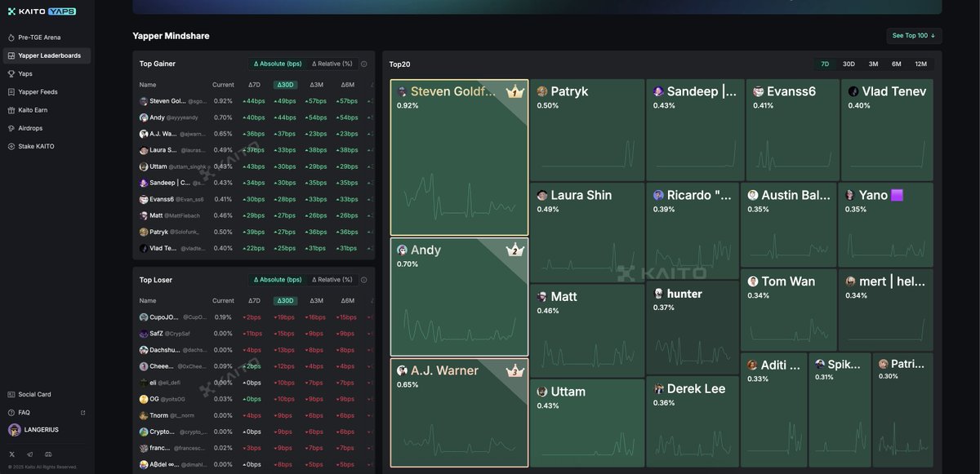Click the Airdrops parachute icon

pos(11,128)
